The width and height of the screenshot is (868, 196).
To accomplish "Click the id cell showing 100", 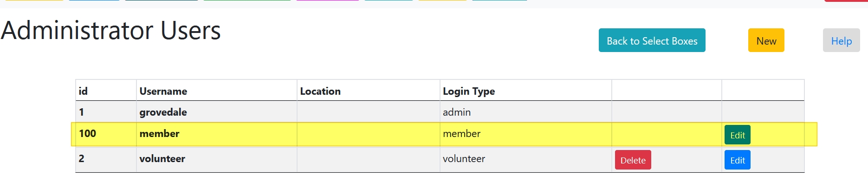I will tap(87, 134).
